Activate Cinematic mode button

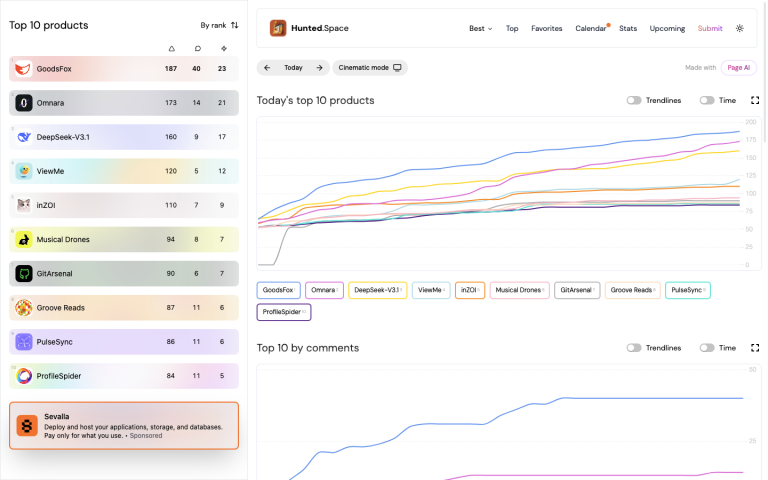[370, 68]
